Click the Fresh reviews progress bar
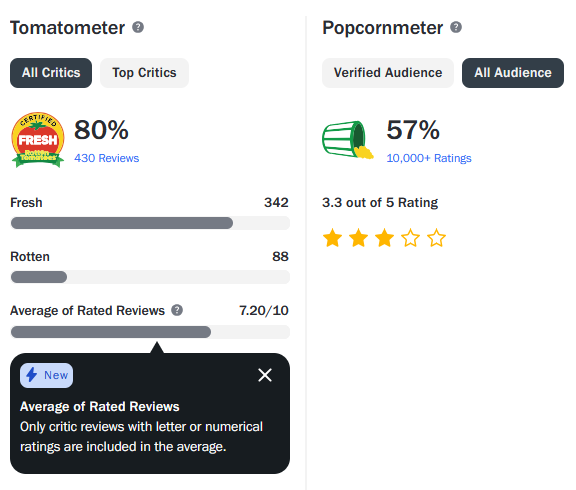 150,223
